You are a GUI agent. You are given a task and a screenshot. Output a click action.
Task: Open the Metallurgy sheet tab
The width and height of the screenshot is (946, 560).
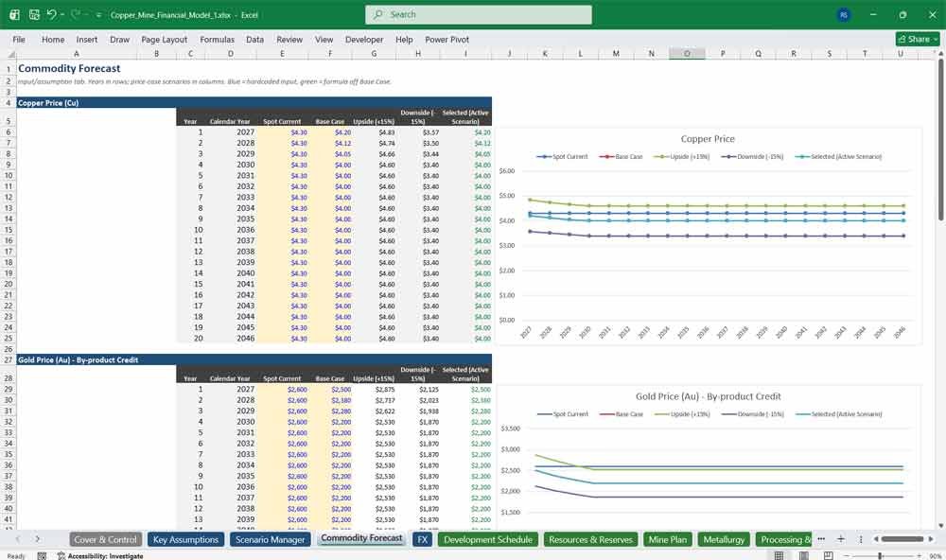point(724,539)
